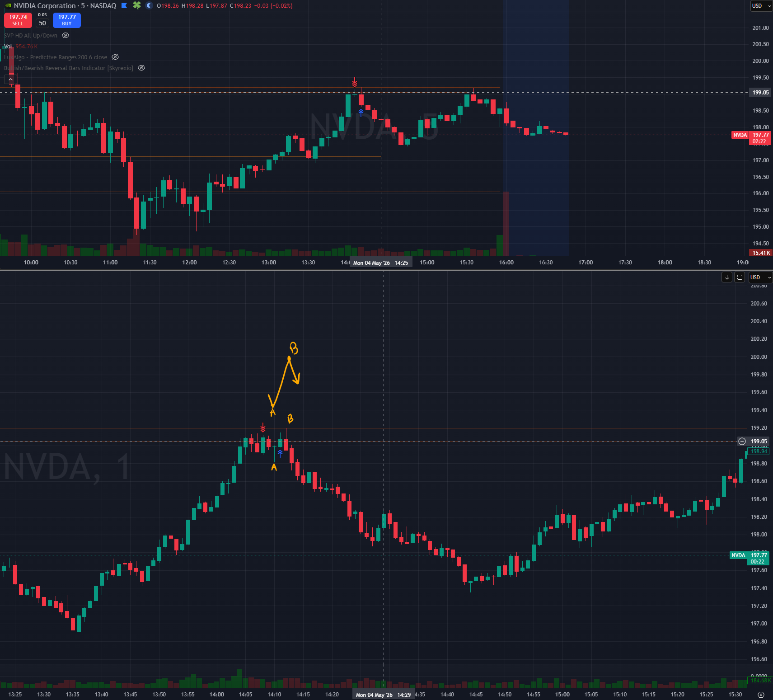Show the Bullish/Bearish Reversal Bars indicator
Viewport: 773px width, 700px height.
[141, 68]
